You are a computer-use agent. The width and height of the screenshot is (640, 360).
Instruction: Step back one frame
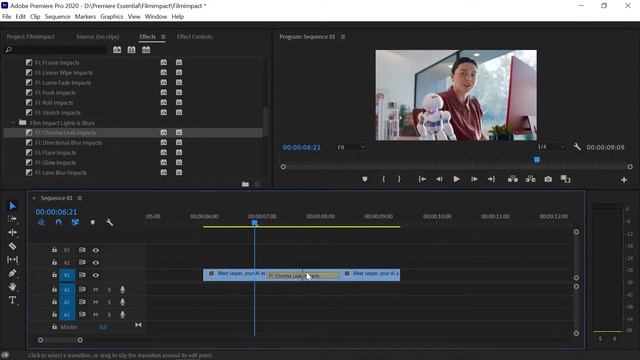click(439, 179)
